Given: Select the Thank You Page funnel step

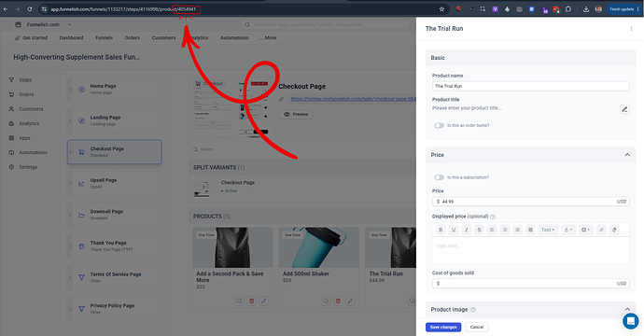Looking at the screenshot, I should pyautogui.click(x=115, y=246).
